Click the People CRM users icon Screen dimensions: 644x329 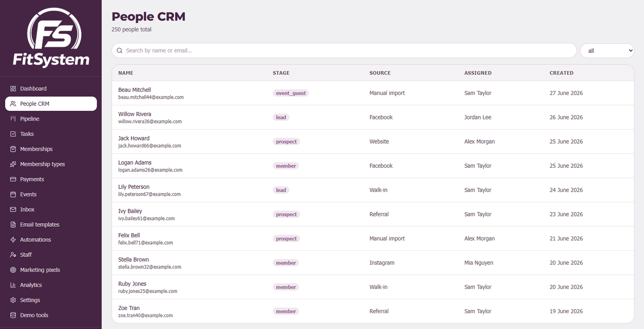tap(13, 104)
